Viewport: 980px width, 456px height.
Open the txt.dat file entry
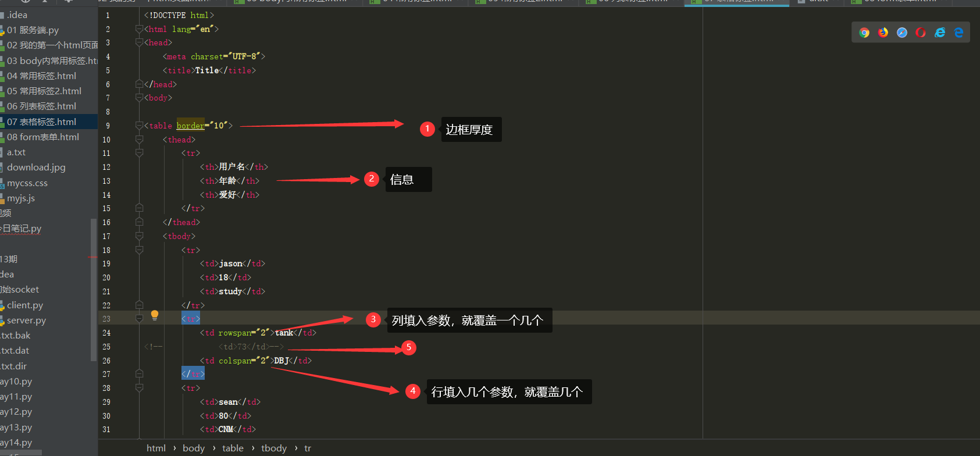pos(15,351)
